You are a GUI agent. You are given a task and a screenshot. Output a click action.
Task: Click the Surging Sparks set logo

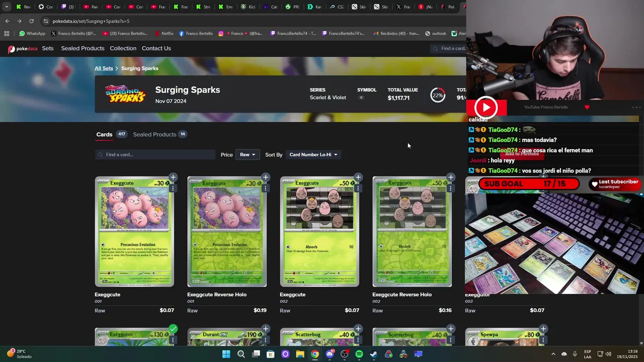pyautogui.click(x=125, y=94)
